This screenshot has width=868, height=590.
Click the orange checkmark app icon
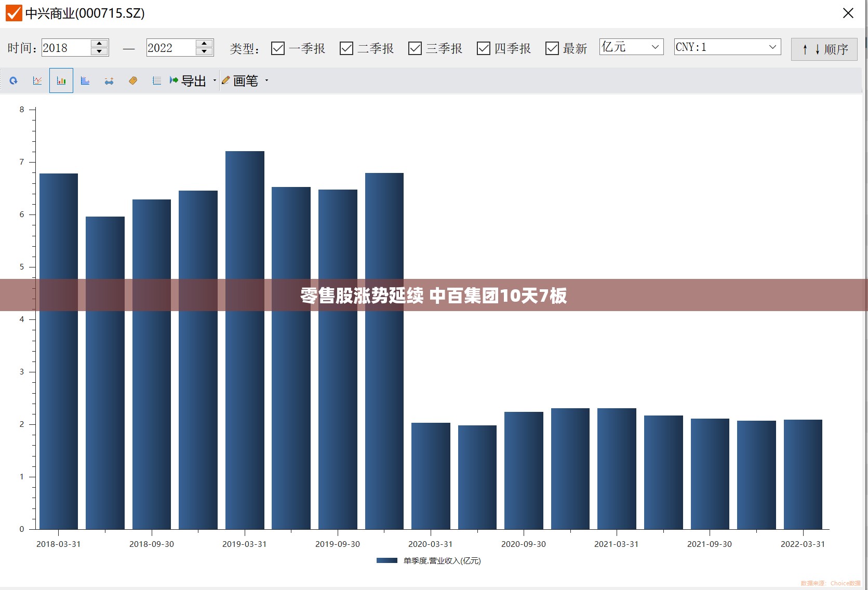14,13
